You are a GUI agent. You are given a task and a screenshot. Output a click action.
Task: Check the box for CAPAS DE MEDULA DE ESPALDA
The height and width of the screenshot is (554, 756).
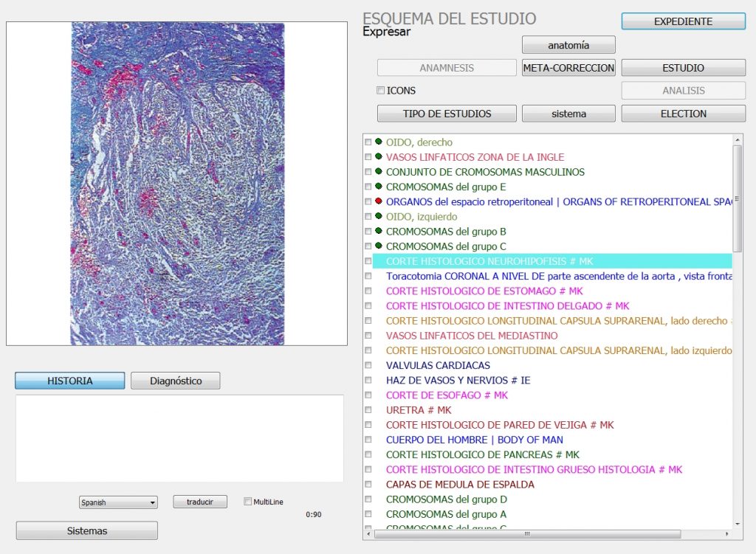[368, 484]
